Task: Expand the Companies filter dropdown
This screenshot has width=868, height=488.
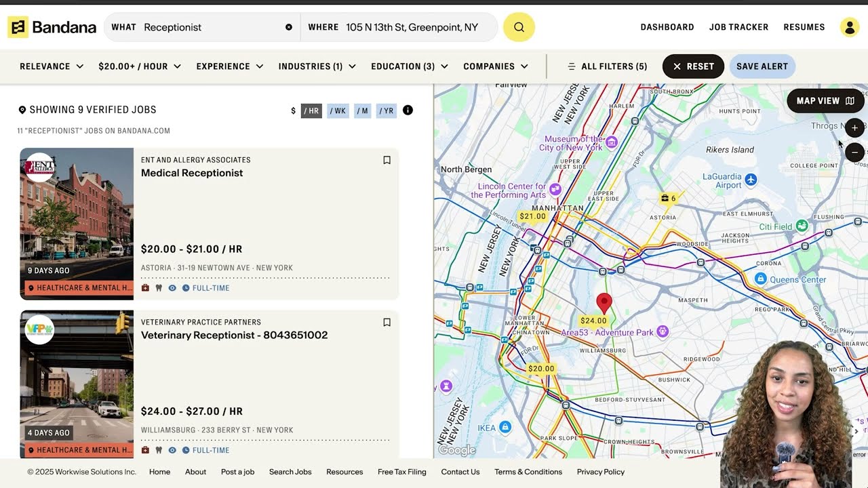Action: coord(496,66)
